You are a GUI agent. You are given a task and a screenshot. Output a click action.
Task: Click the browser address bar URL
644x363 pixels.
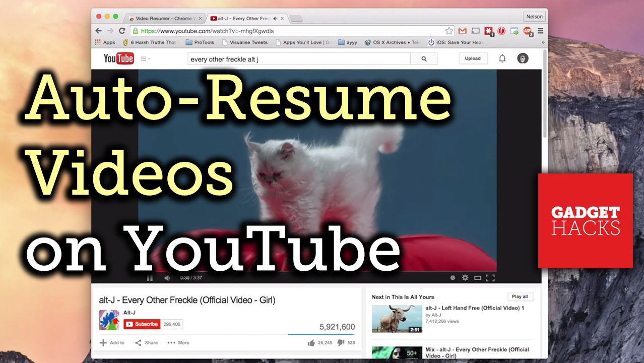click(208, 31)
